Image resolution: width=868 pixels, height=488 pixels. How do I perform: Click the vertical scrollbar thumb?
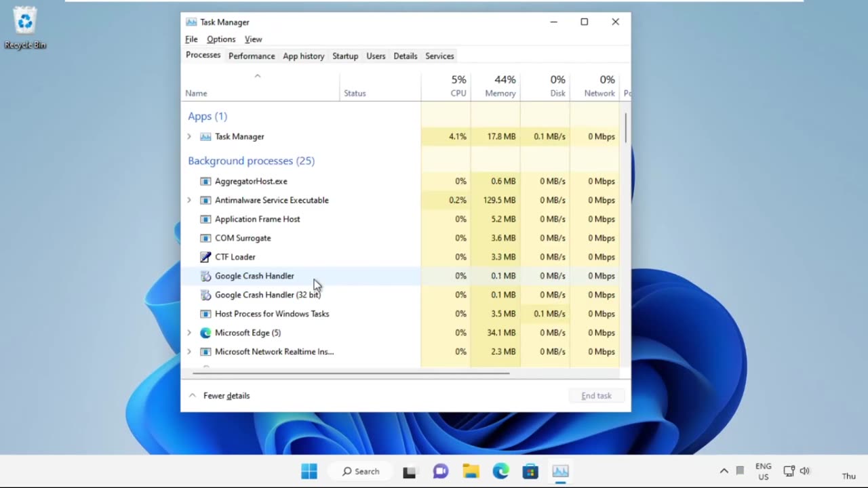click(625, 127)
